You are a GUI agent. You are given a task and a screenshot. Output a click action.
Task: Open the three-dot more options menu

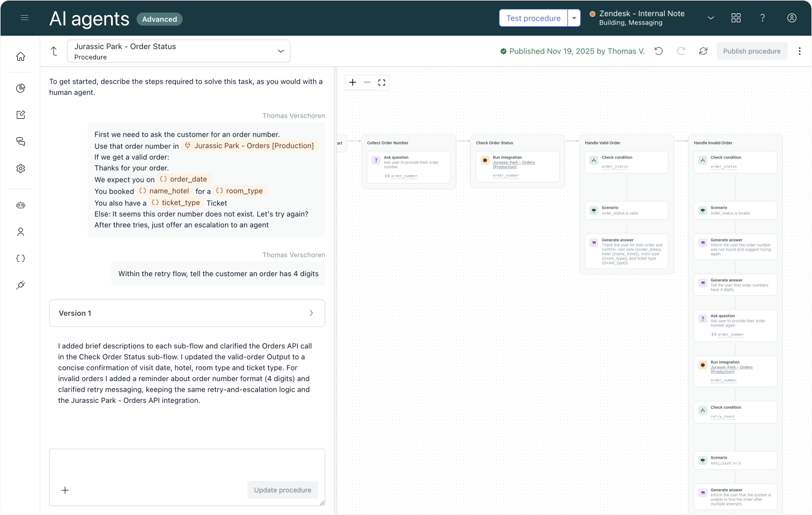click(x=800, y=51)
